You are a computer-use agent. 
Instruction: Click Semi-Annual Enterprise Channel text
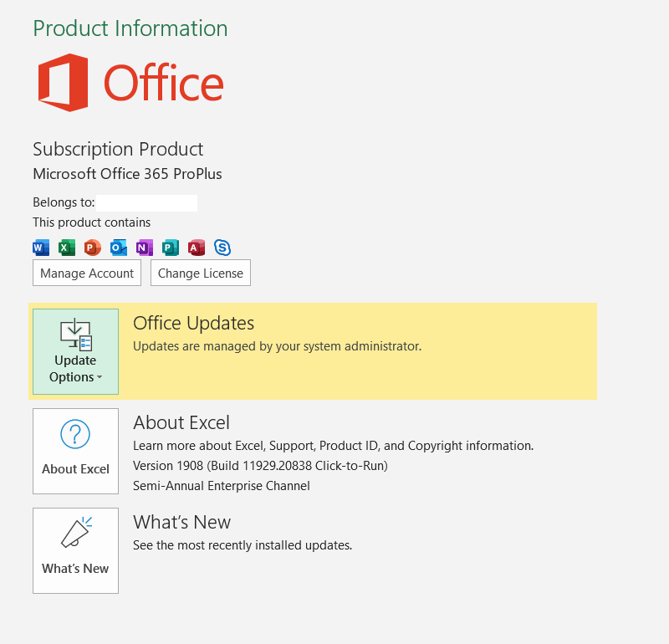pyautogui.click(x=222, y=486)
